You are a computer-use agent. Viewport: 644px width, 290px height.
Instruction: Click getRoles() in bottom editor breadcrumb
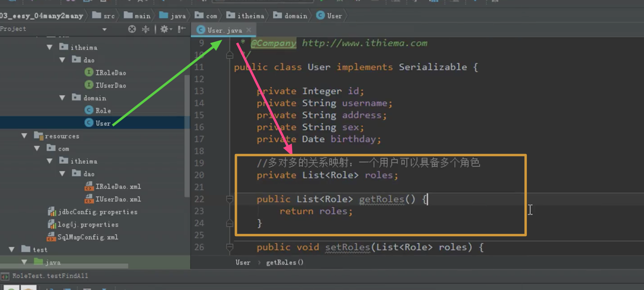tap(285, 262)
